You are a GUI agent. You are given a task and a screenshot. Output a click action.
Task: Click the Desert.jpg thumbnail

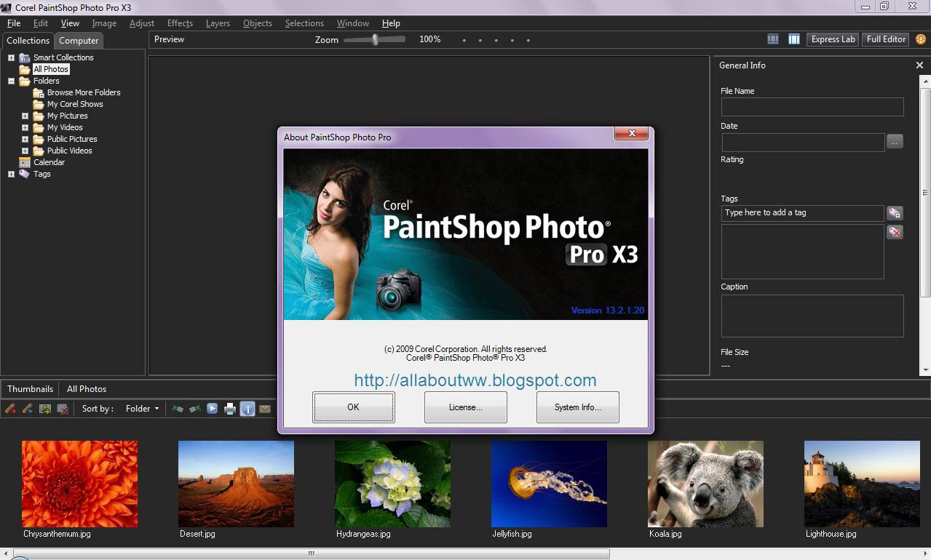click(236, 484)
